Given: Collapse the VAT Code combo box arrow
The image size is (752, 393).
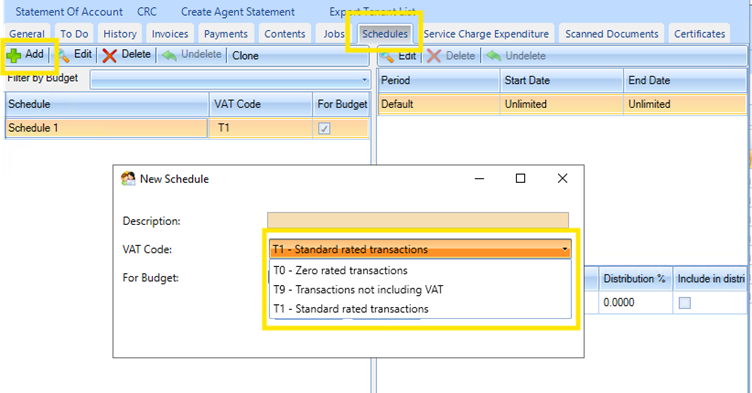Looking at the screenshot, I should [x=564, y=249].
